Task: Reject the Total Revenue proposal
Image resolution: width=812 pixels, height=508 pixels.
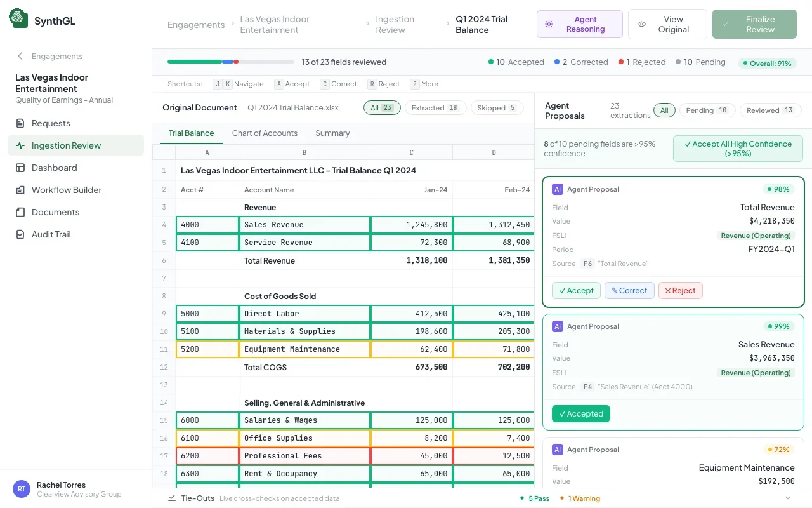Action: click(680, 290)
